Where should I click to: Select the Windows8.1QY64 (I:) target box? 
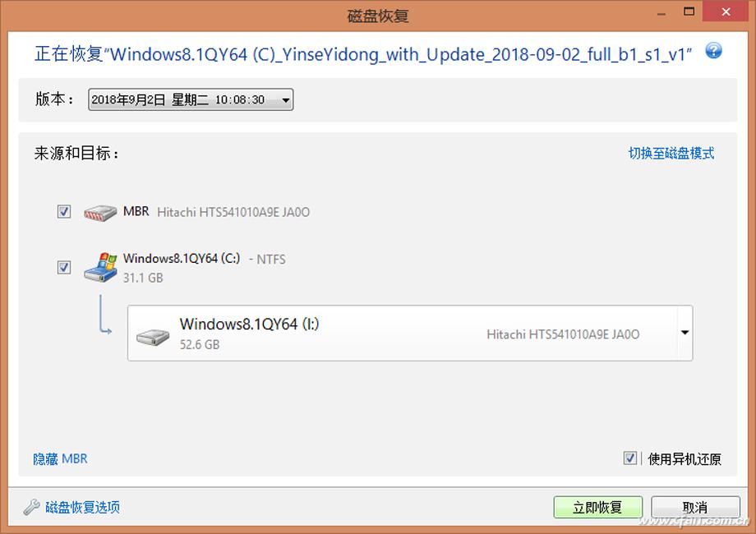click(x=410, y=333)
